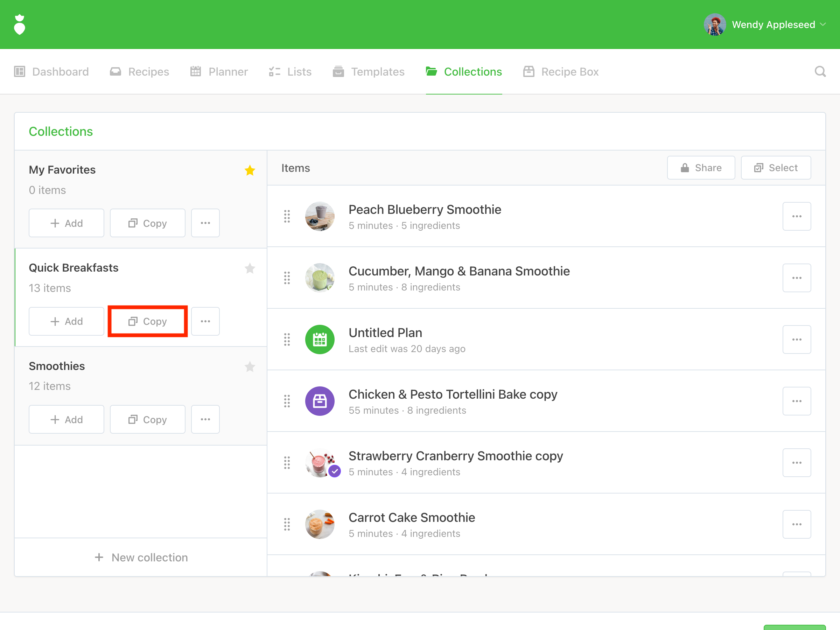Open the ellipsis menu for Smoothies collection
840x630 pixels.
tap(205, 419)
